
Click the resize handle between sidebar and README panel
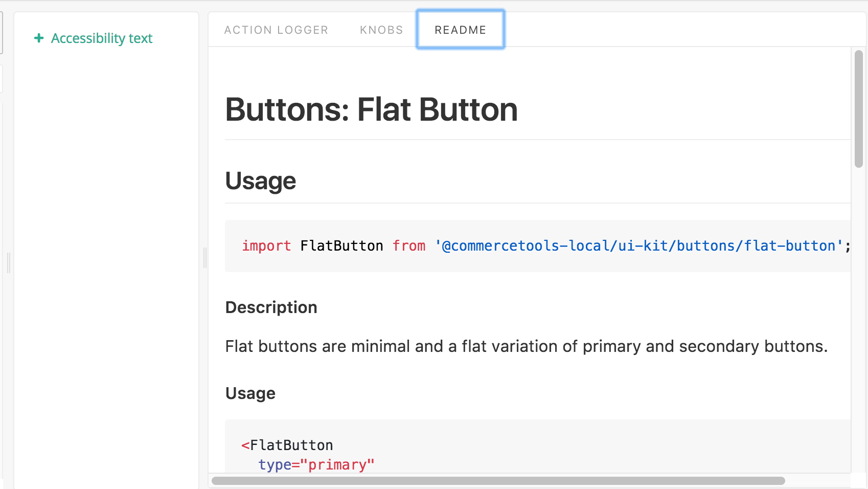point(205,257)
